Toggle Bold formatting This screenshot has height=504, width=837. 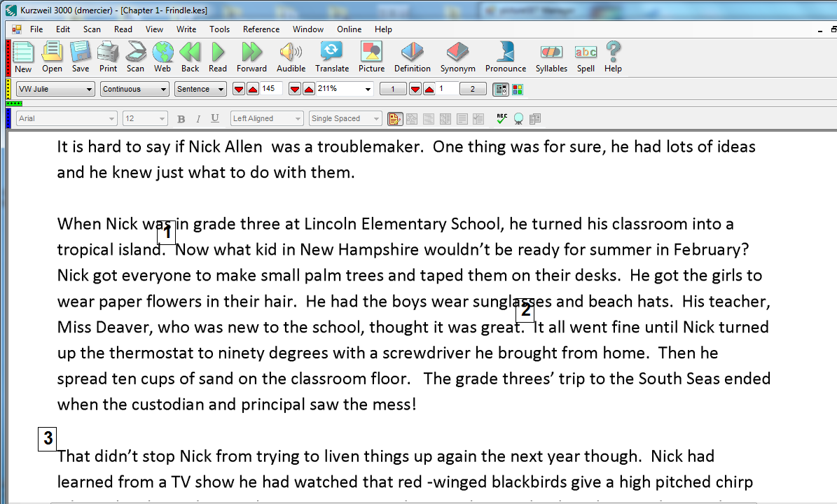point(181,119)
